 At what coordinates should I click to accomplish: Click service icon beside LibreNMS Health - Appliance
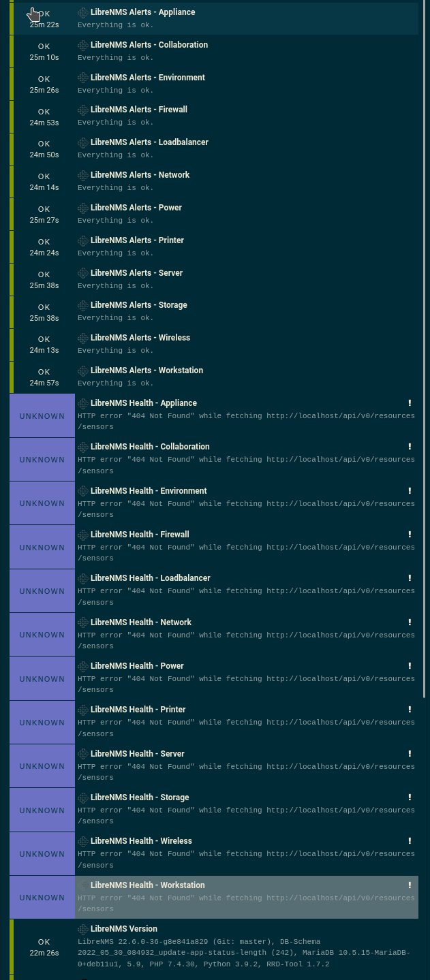(82, 404)
